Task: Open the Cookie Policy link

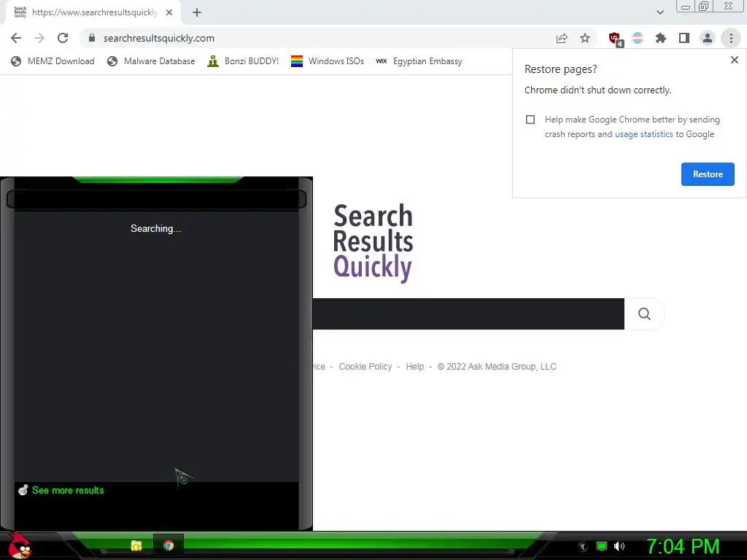Action: 365,367
